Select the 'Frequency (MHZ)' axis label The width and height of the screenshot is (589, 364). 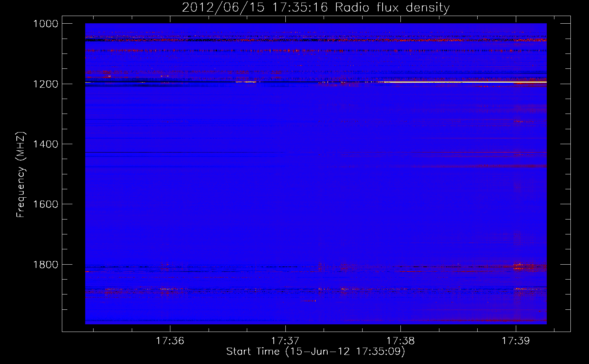point(21,175)
